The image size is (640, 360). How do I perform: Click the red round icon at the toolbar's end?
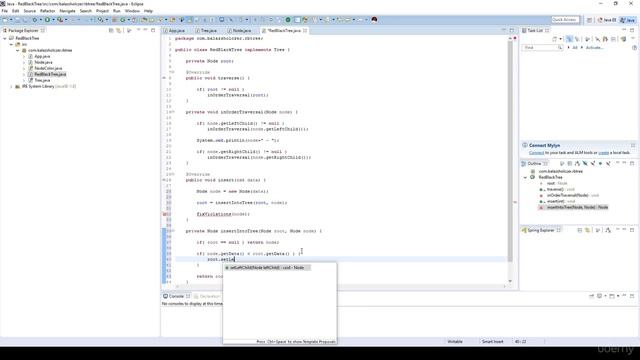click(374, 20)
